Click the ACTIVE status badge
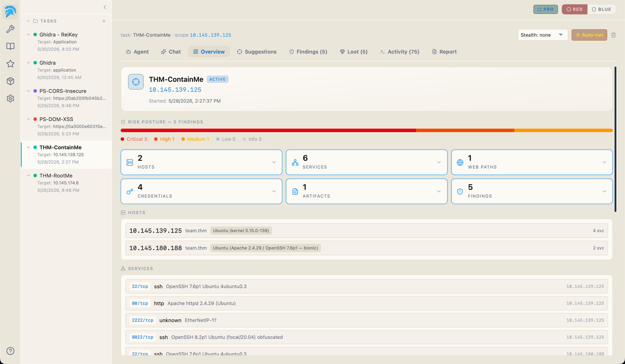625x364 pixels. click(x=217, y=79)
